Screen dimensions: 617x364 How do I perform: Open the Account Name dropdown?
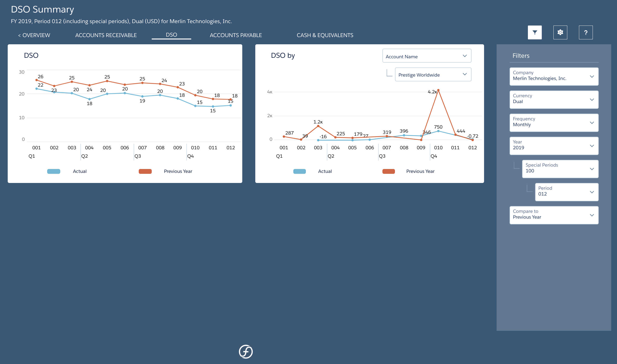(x=427, y=56)
